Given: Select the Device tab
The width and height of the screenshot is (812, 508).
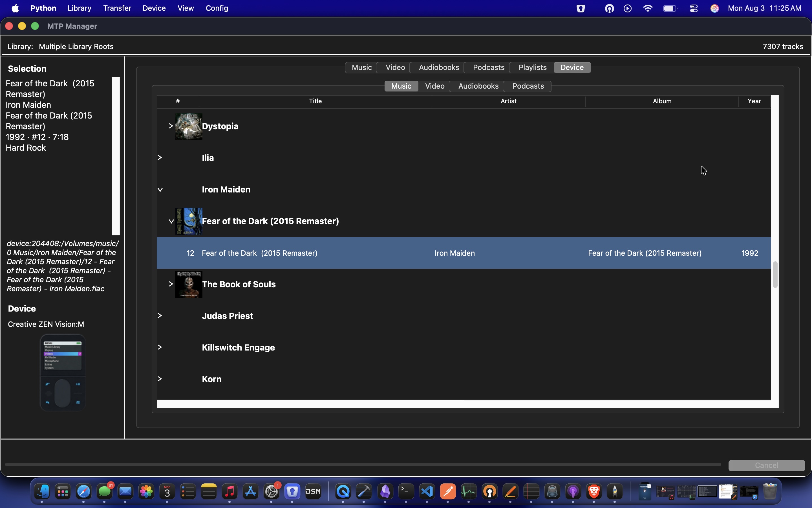Looking at the screenshot, I should pyautogui.click(x=572, y=67).
